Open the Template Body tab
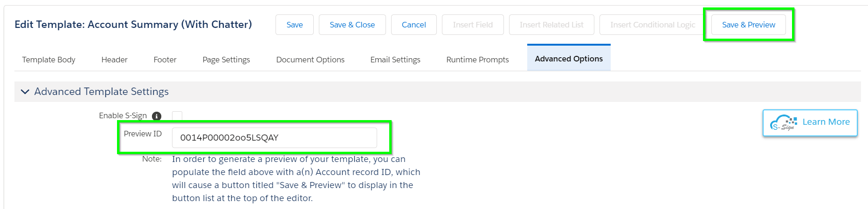 48,60
